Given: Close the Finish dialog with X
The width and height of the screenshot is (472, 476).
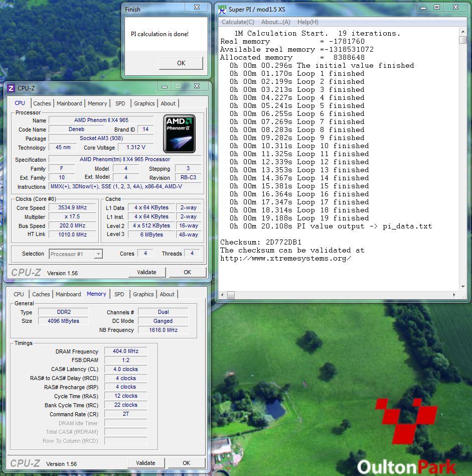Looking at the screenshot, I should click(x=197, y=8).
